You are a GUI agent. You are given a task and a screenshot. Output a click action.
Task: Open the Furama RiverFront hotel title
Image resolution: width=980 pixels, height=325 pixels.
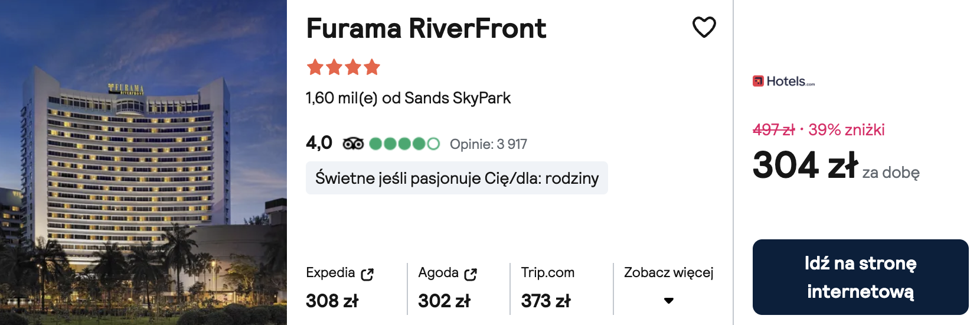[426, 28]
